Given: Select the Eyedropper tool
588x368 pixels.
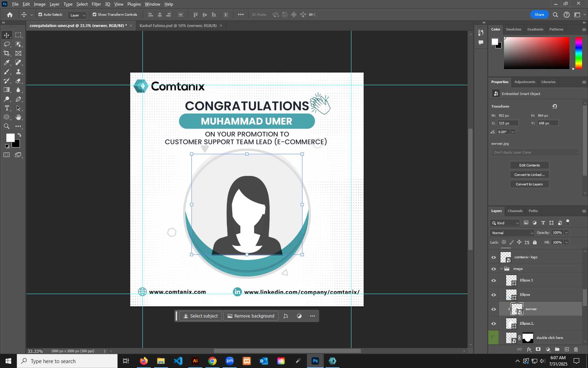Looking at the screenshot, I should coord(7,62).
